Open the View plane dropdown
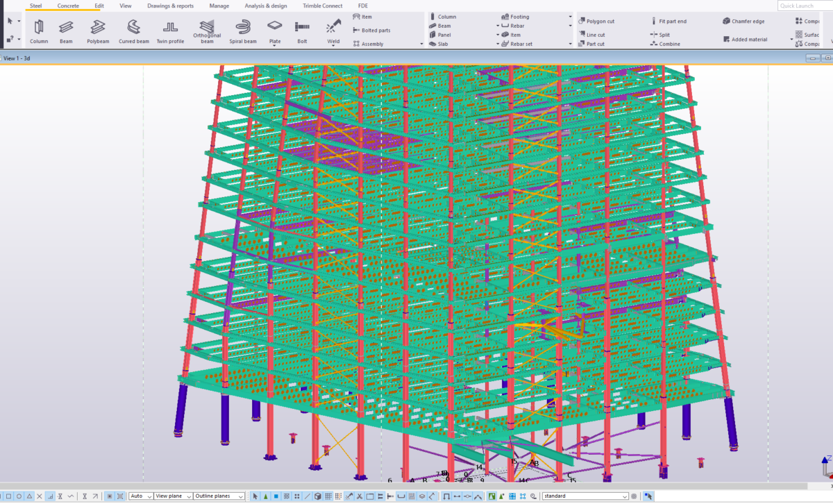This screenshot has height=504, width=833. click(x=172, y=496)
